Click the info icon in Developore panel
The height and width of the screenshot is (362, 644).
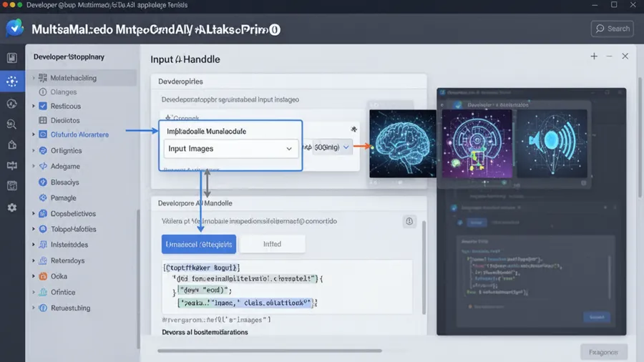409,221
